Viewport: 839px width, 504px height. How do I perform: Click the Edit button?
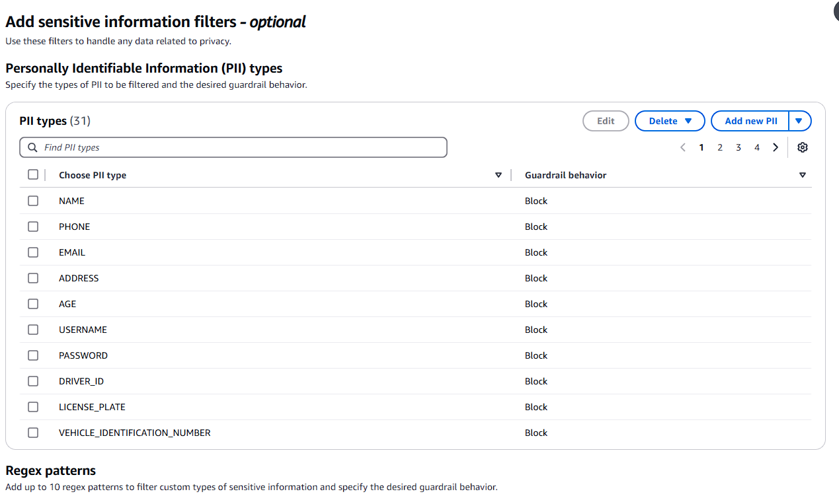coord(606,121)
